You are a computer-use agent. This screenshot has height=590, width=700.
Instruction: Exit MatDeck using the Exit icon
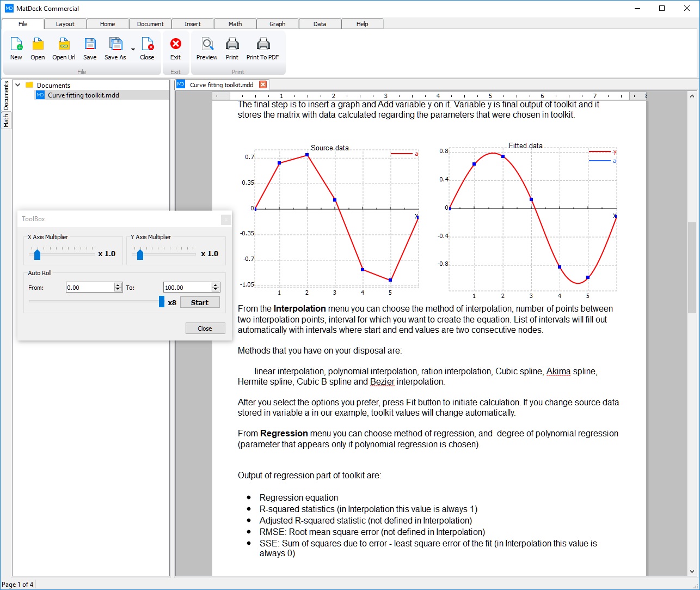[x=175, y=48]
